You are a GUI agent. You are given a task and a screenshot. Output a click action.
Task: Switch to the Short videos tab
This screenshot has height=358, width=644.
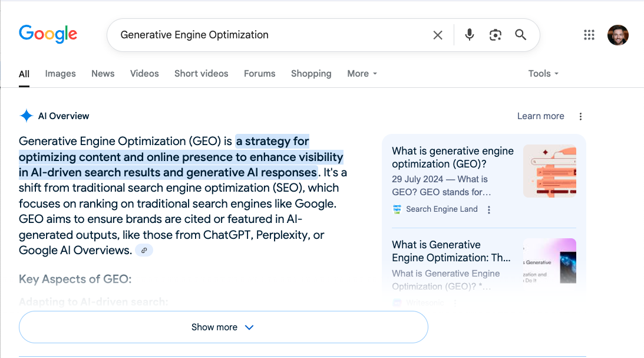tap(202, 74)
